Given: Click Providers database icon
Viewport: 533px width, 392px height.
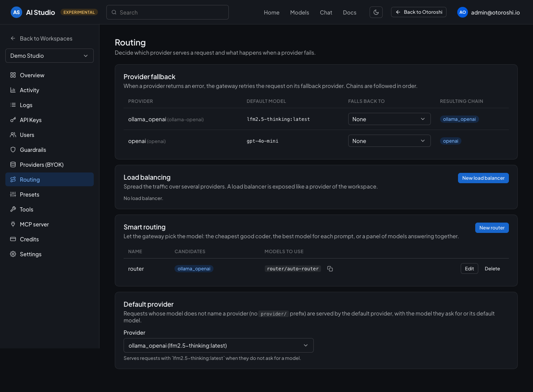Looking at the screenshot, I should click(13, 164).
